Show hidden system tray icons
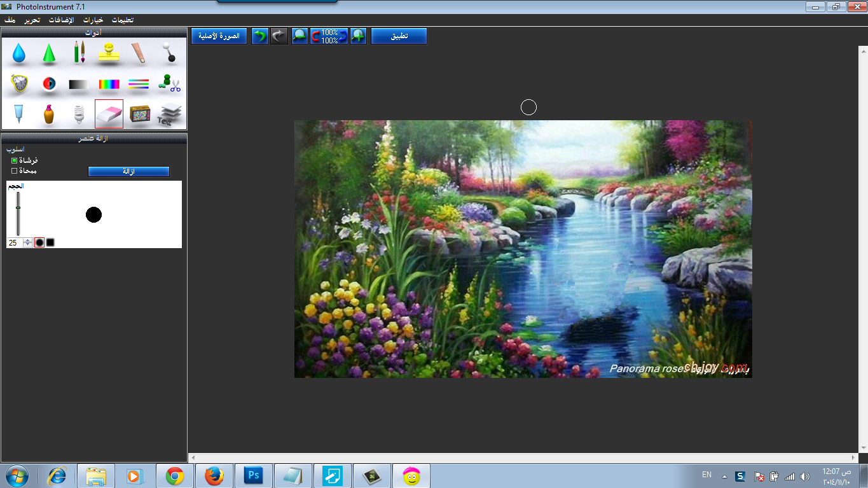The image size is (868, 488). pyautogui.click(x=724, y=476)
